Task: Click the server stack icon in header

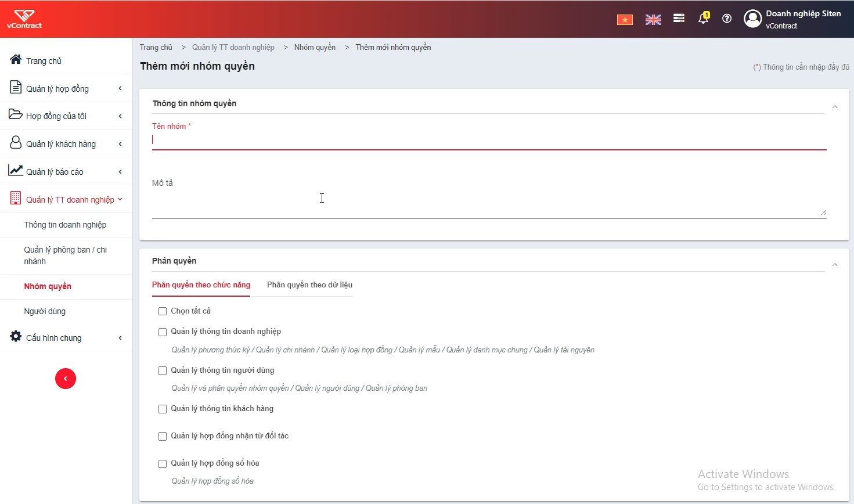Action: 679,19
